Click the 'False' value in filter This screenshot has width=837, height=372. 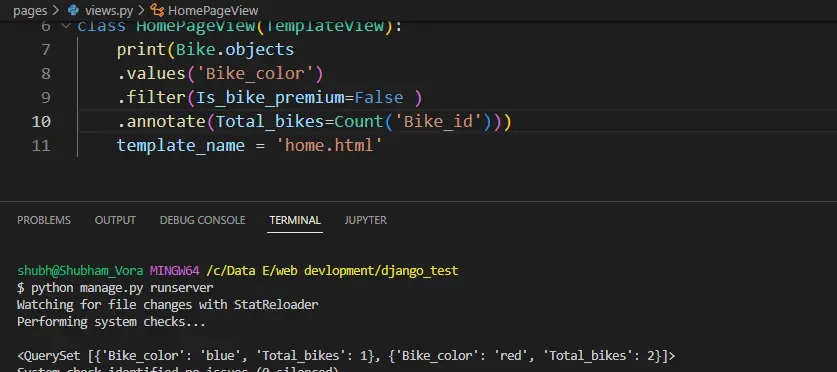point(379,98)
